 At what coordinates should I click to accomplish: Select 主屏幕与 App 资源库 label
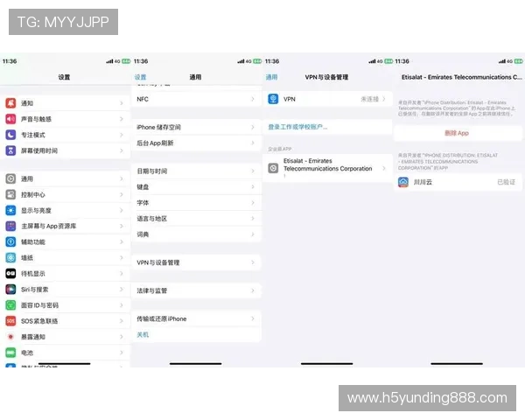[x=48, y=226]
